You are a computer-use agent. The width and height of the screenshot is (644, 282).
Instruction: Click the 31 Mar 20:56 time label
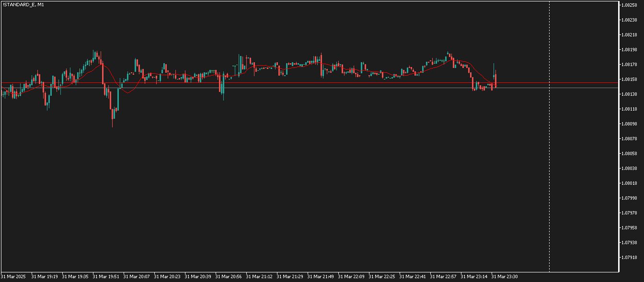pyautogui.click(x=229, y=276)
